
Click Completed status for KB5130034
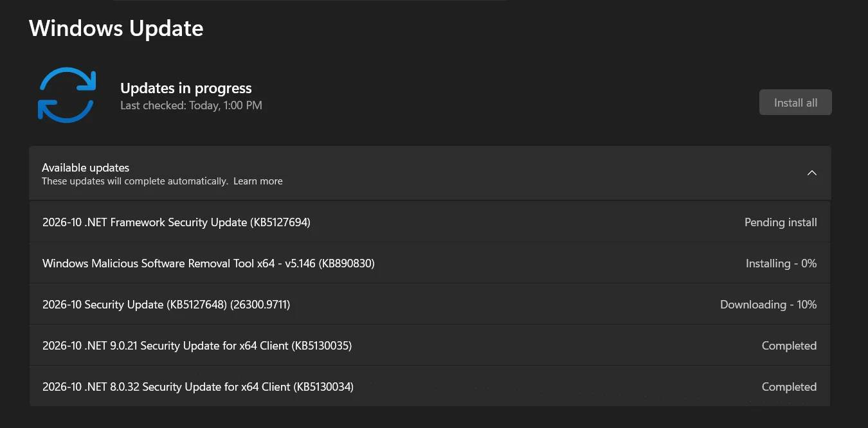[x=789, y=387]
